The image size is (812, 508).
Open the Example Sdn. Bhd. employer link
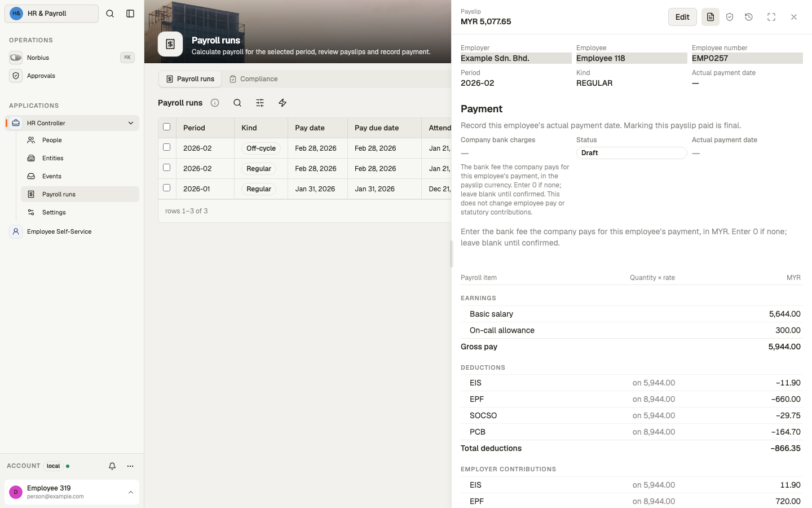516,58
